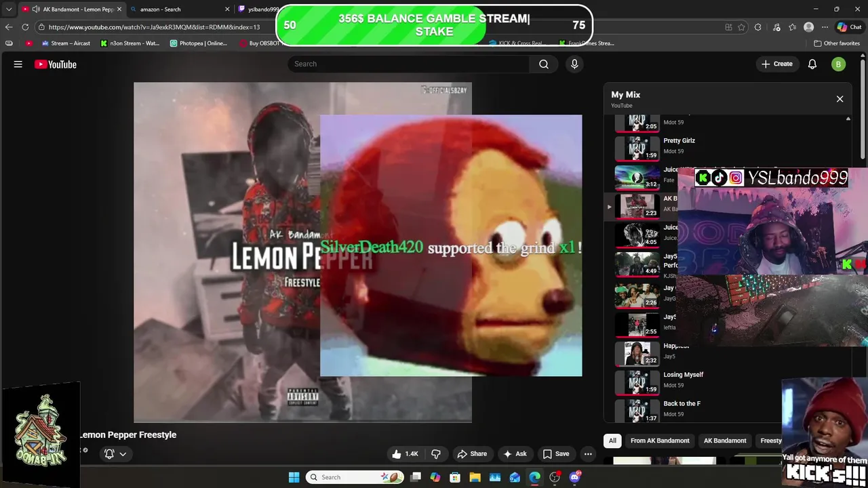Screen dimensions: 868x488
Task: Open the favorites list icon in toolbar
Action: (x=792, y=27)
